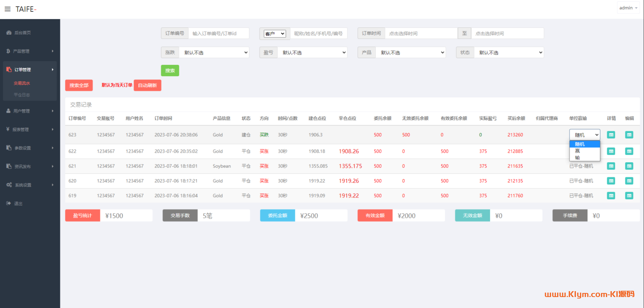Click order time 2023-07-06 20:38:06
The image size is (644, 308).
176,135
